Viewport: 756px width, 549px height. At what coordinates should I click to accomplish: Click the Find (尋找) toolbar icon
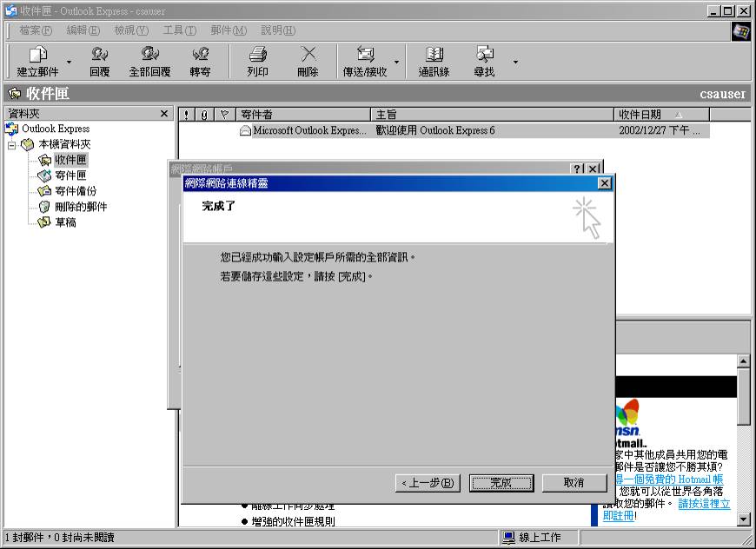coord(484,54)
